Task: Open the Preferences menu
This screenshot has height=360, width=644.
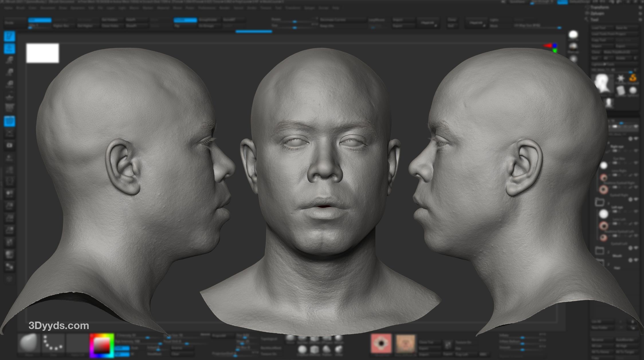Action: click(207, 8)
